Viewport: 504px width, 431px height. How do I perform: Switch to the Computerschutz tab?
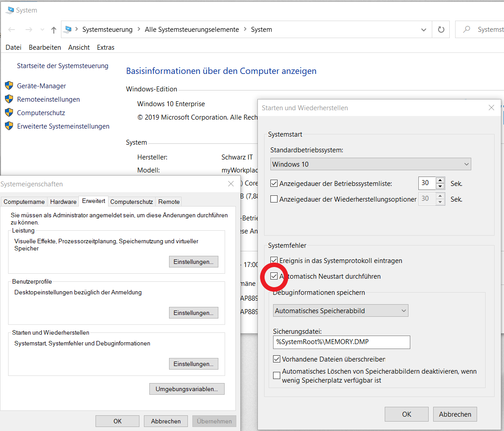pos(131,202)
